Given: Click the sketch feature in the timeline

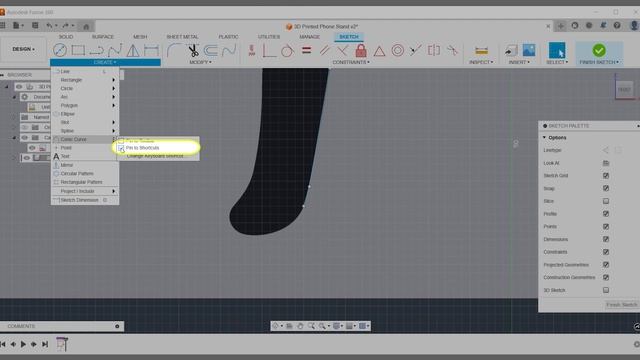Looking at the screenshot, I should click(62, 344).
